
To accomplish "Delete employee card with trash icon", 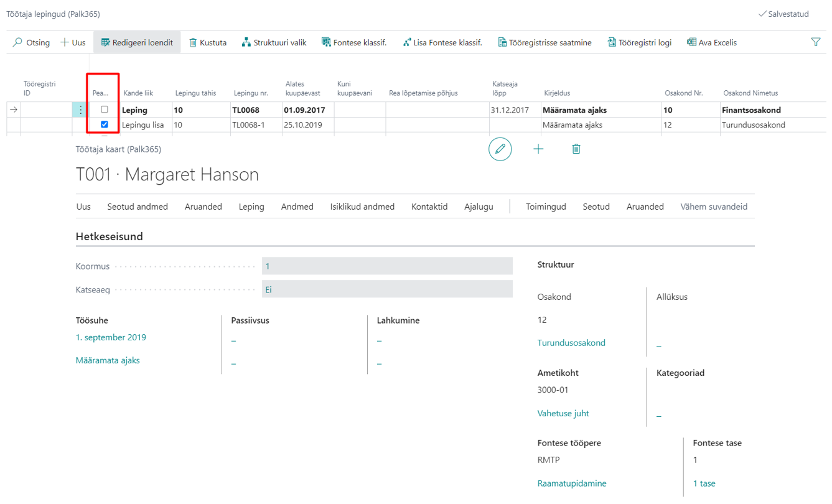I will tap(576, 149).
